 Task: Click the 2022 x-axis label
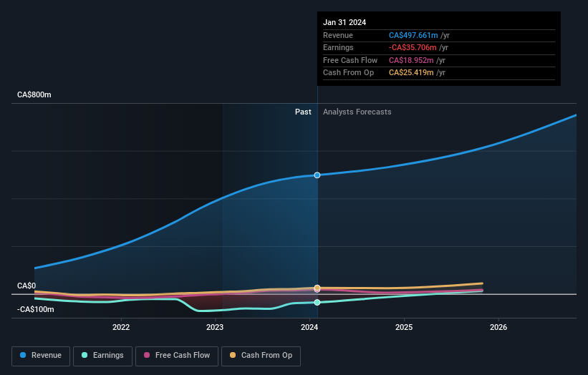(x=121, y=328)
